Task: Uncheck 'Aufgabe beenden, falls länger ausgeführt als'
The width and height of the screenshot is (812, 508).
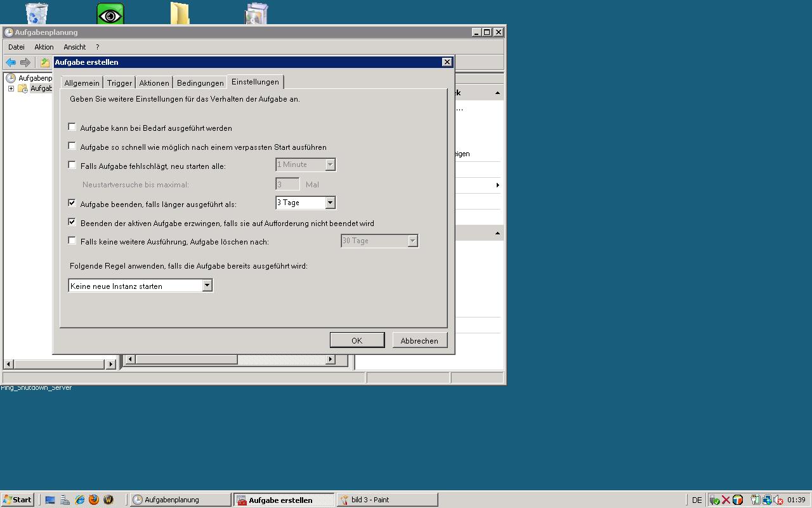Action: pyautogui.click(x=72, y=203)
